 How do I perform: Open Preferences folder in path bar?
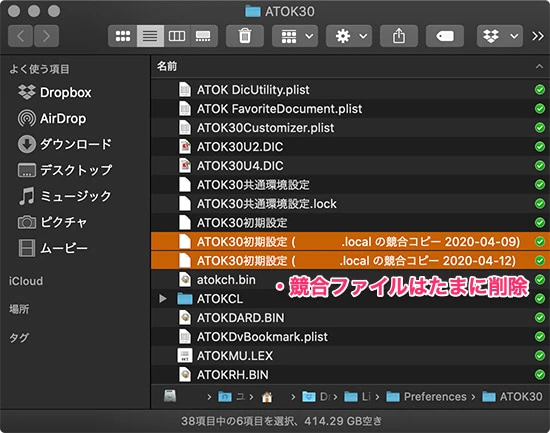[x=426, y=397]
